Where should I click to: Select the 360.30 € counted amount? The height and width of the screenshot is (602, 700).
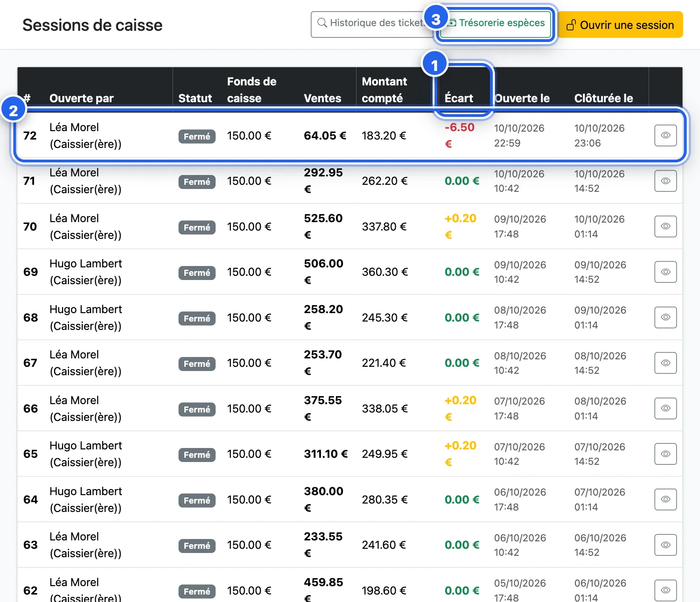point(385,272)
